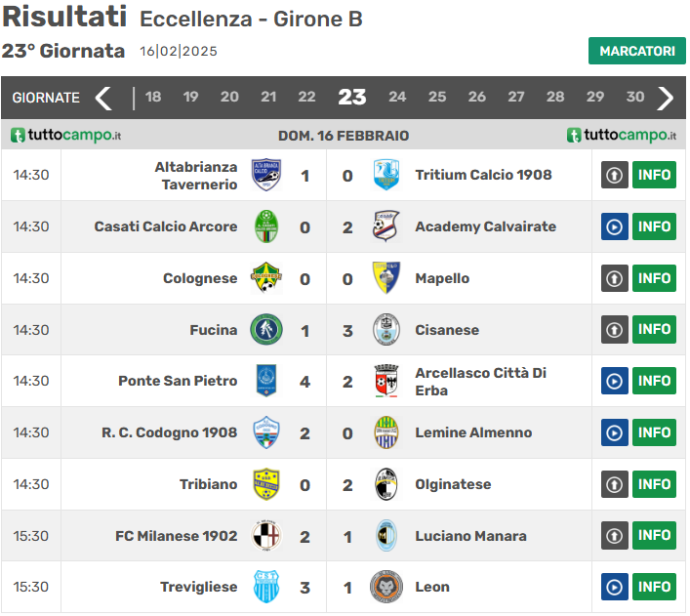Go to next giornata with right arrow

667,98
